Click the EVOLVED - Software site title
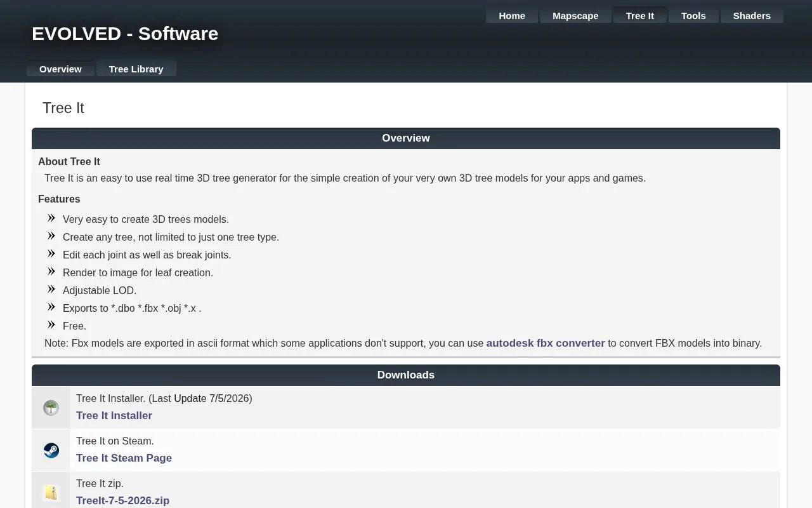The width and height of the screenshot is (812, 508). tap(125, 33)
